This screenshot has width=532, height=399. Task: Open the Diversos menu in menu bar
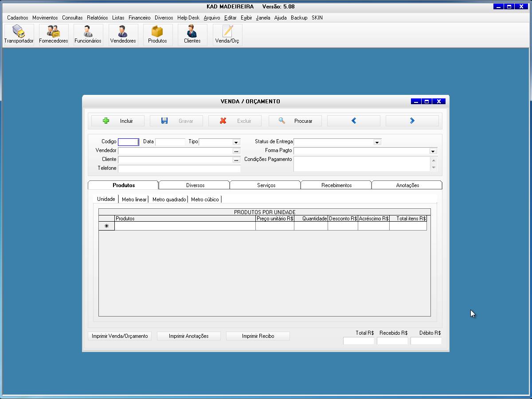(x=164, y=18)
